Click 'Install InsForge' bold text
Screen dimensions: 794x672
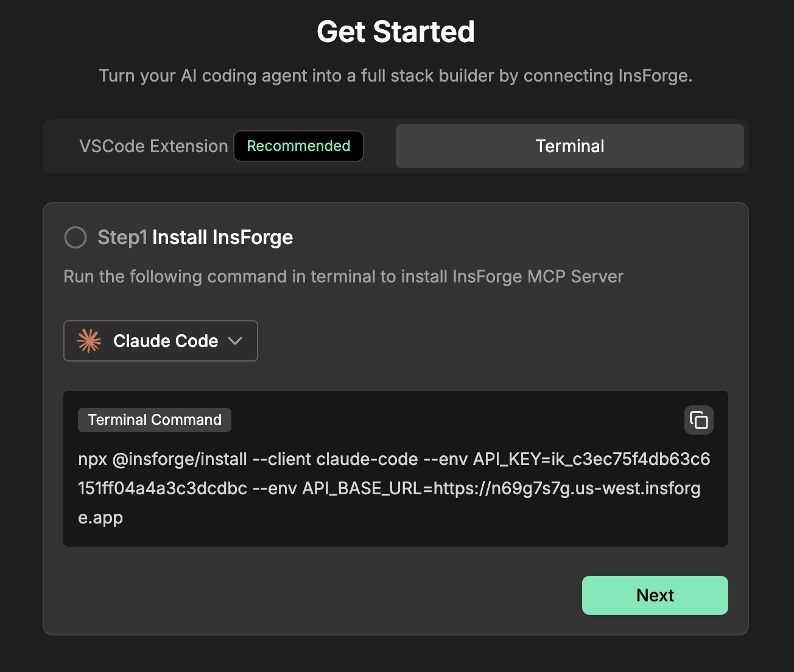click(222, 237)
